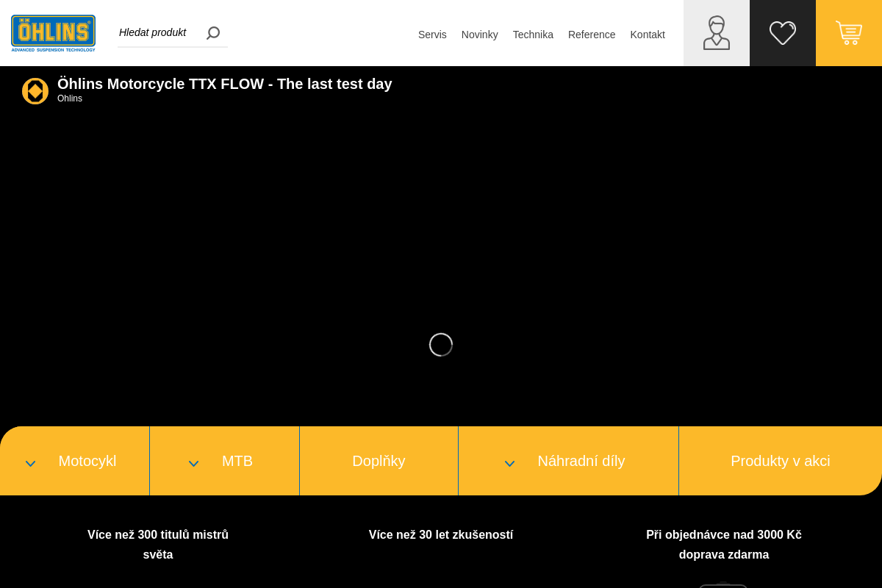The width and height of the screenshot is (882, 588).
Task: Expand the Náhradní díly chevron
Action: (509, 463)
